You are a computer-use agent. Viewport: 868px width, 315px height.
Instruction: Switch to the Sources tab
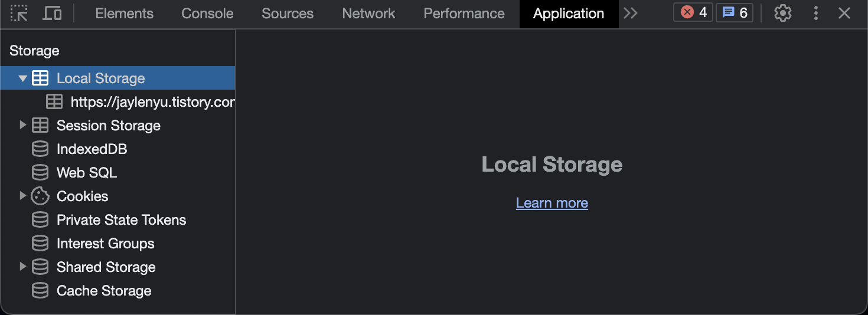pyautogui.click(x=288, y=14)
